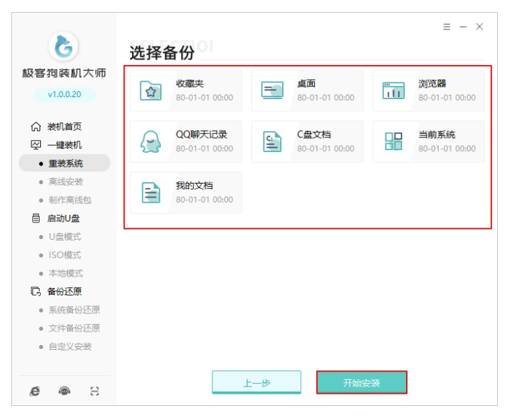The height and width of the screenshot is (420, 516).
Task: Open 装机首页 home in sidebar
Action: (x=64, y=127)
